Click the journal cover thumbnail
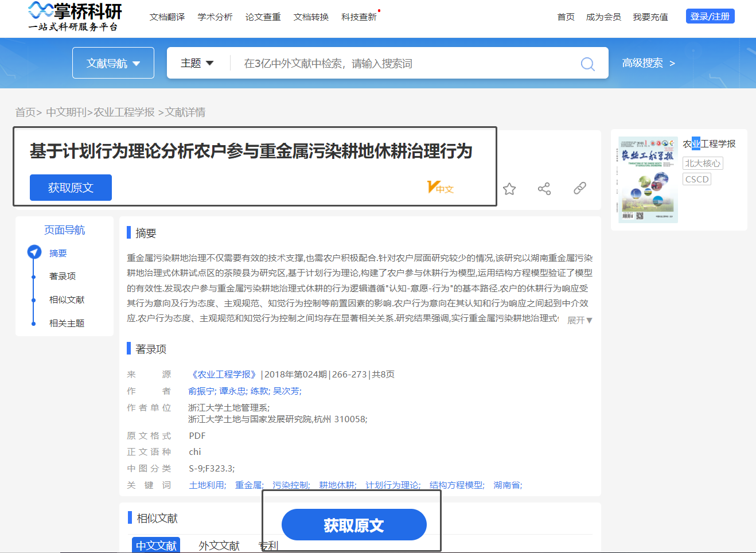This screenshot has width=756, height=553. (x=648, y=180)
